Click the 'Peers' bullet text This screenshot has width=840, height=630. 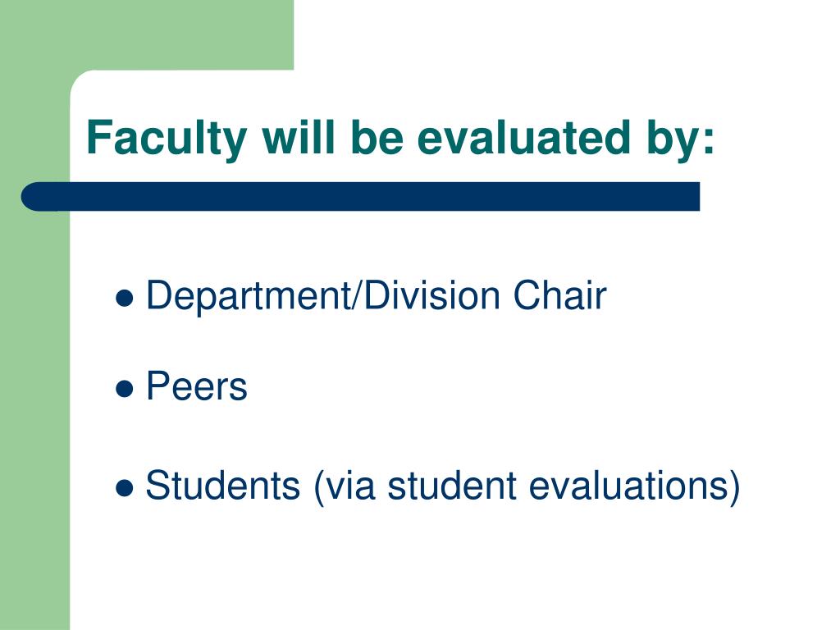[197, 386]
